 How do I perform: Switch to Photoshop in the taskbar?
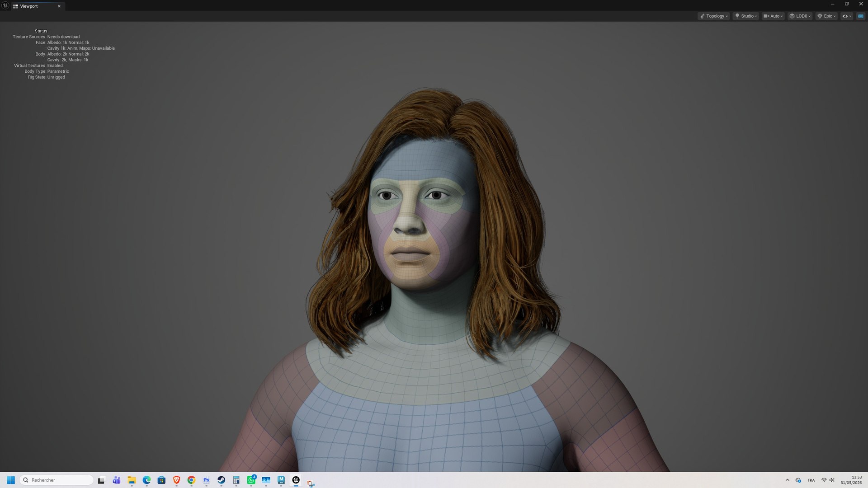pos(206,480)
